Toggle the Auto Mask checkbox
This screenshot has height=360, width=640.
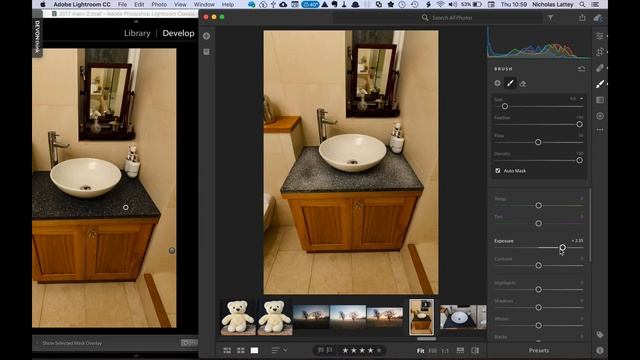coord(498,171)
